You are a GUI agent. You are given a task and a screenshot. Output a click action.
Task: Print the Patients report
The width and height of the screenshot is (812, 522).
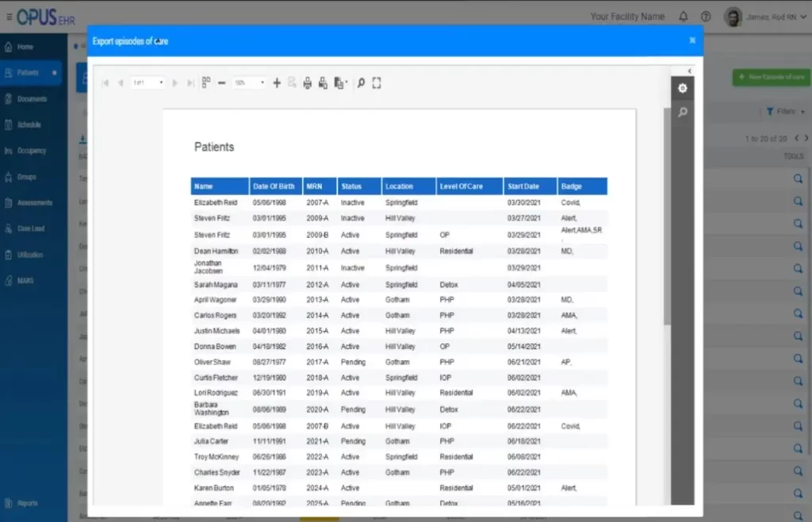[x=308, y=83]
